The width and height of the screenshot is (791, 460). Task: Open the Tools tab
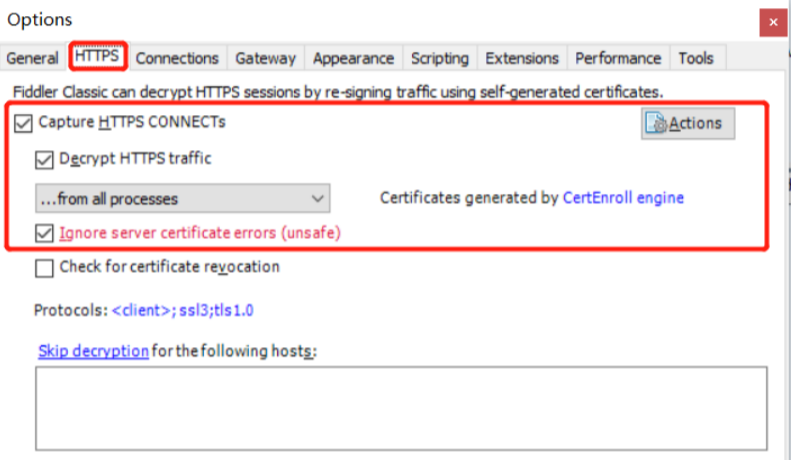696,59
